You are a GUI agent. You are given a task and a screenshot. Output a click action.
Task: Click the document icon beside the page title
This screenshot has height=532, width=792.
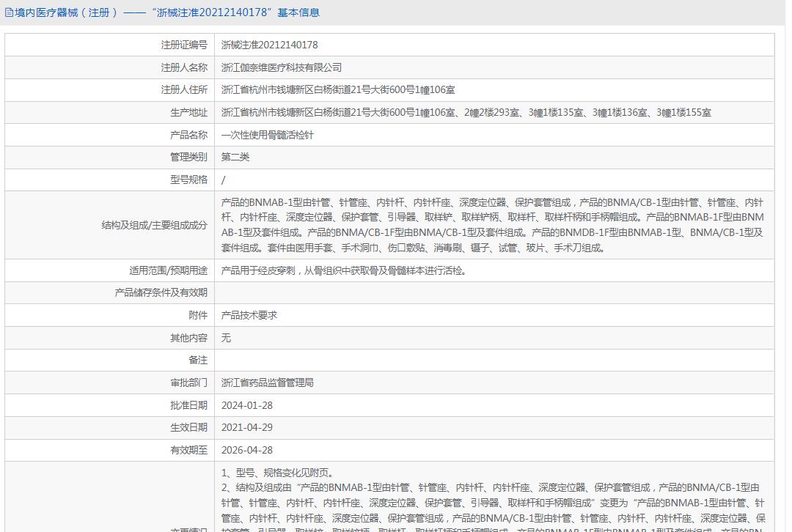pos(9,12)
